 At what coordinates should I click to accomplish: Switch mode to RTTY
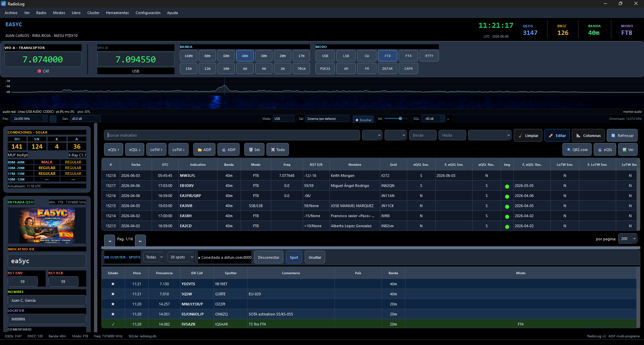click(429, 56)
